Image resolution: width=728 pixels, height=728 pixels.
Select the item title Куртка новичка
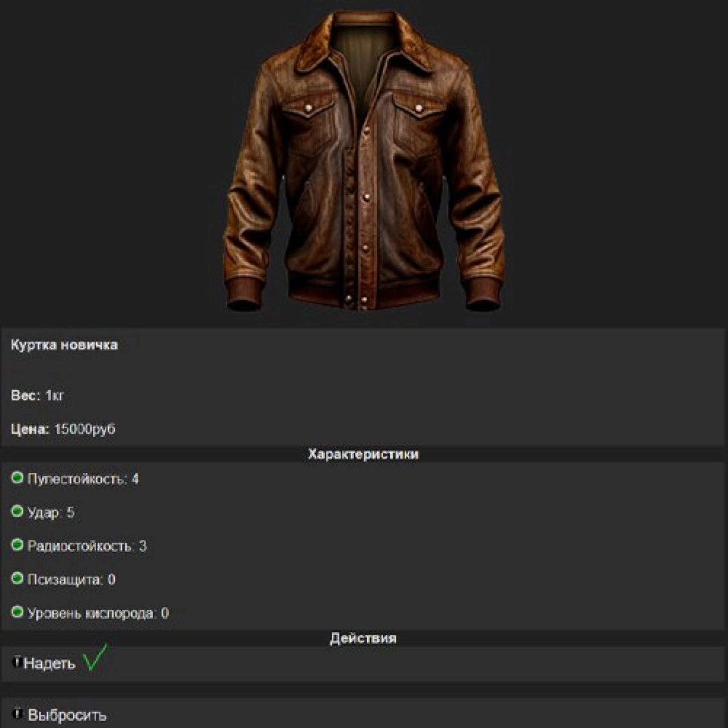pyautogui.click(x=64, y=345)
